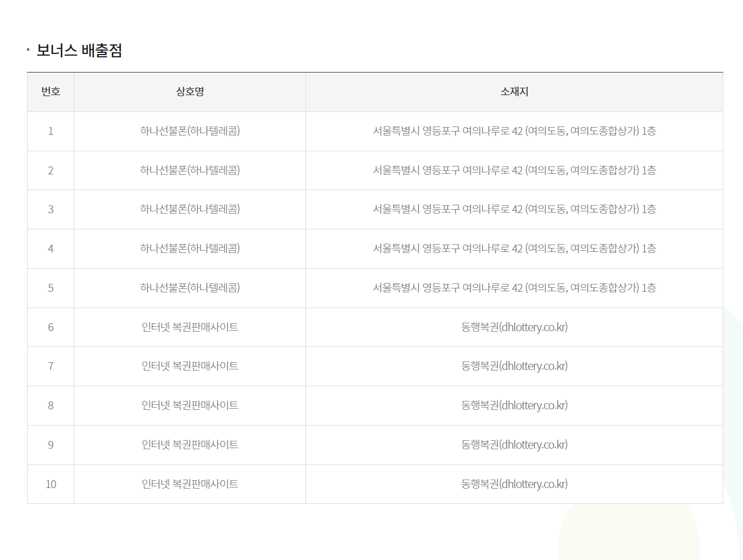Click the 여의나루로 42 address in row 3
Image resolution: width=743 pixels, height=560 pixels.
[x=515, y=209]
